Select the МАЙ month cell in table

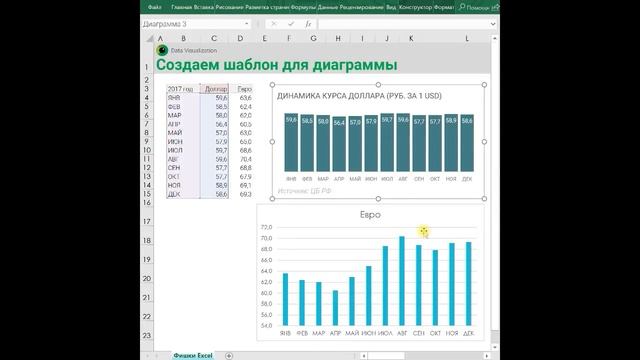click(x=183, y=133)
